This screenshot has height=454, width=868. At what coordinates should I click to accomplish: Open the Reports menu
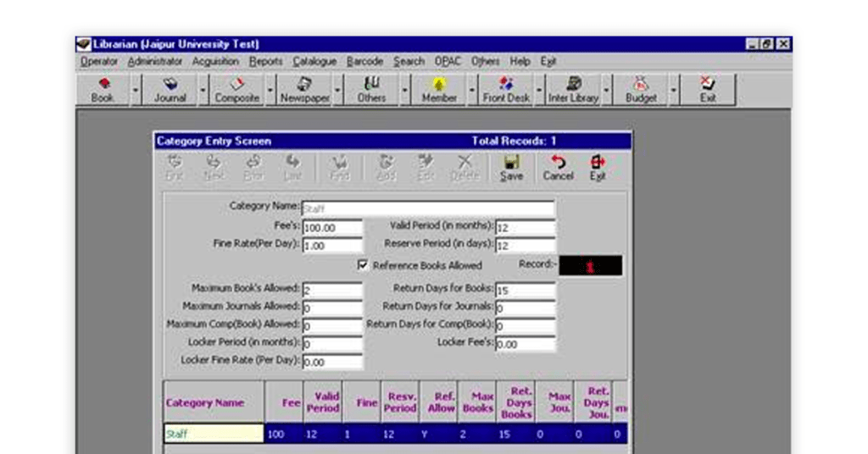pyautogui.click(x=265, y=61)
